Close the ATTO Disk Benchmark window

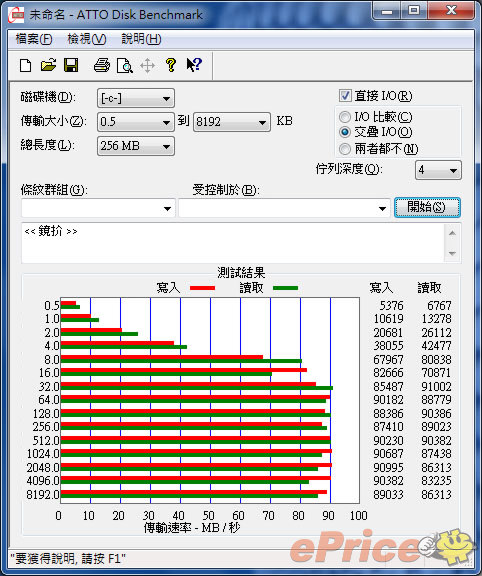[x=451, y=11]
